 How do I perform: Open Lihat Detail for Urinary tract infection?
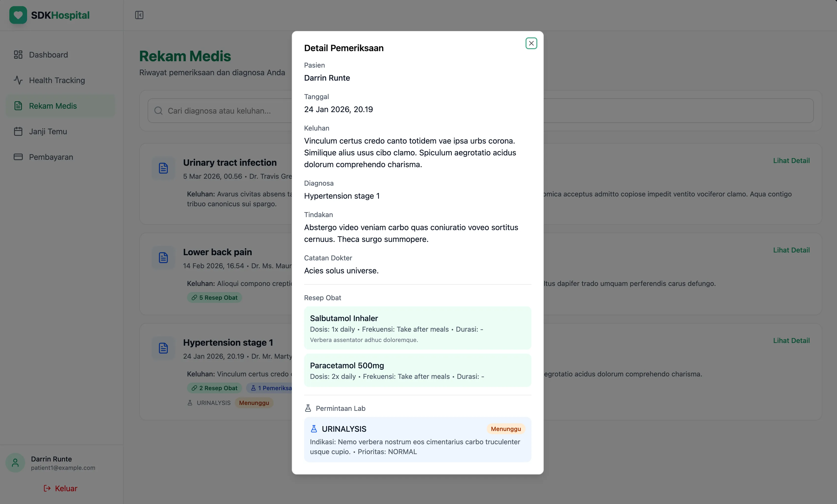791,161
